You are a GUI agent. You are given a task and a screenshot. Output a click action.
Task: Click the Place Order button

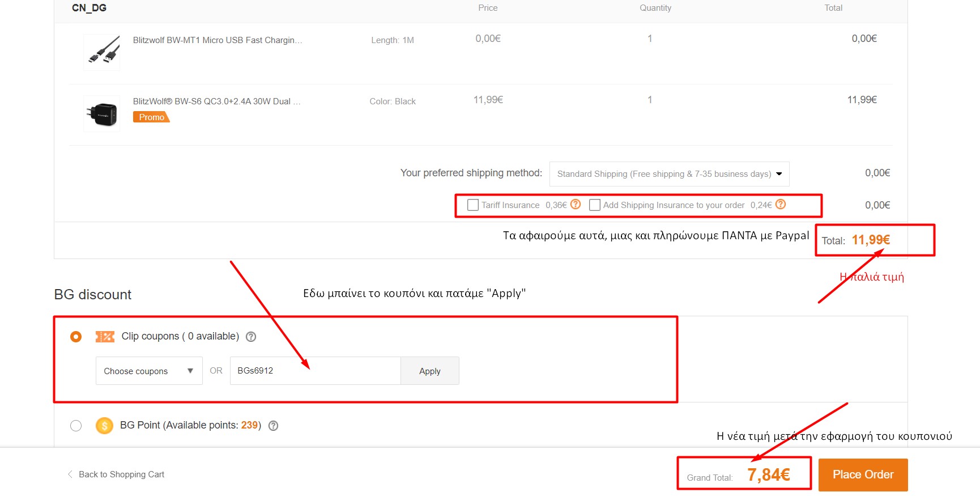tap(863, 474)
